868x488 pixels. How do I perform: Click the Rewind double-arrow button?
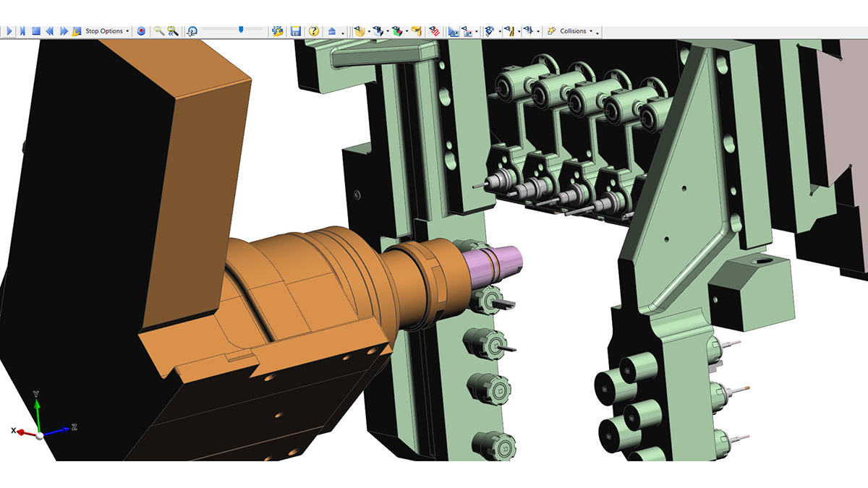tap(49, 31)
